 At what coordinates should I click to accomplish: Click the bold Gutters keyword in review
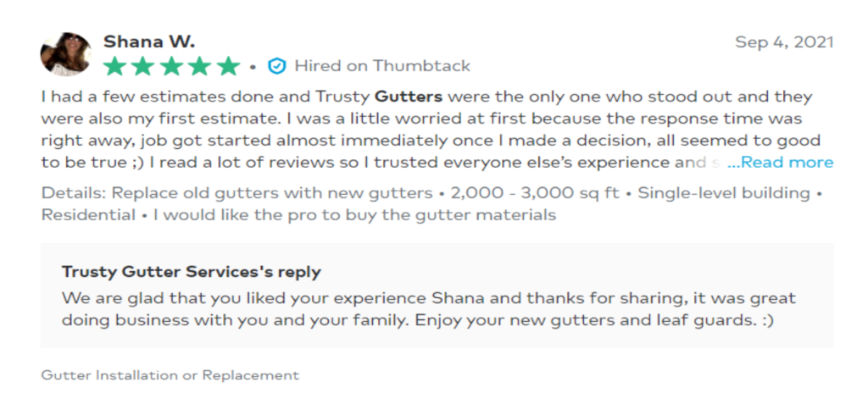click(x=409, y=97)
